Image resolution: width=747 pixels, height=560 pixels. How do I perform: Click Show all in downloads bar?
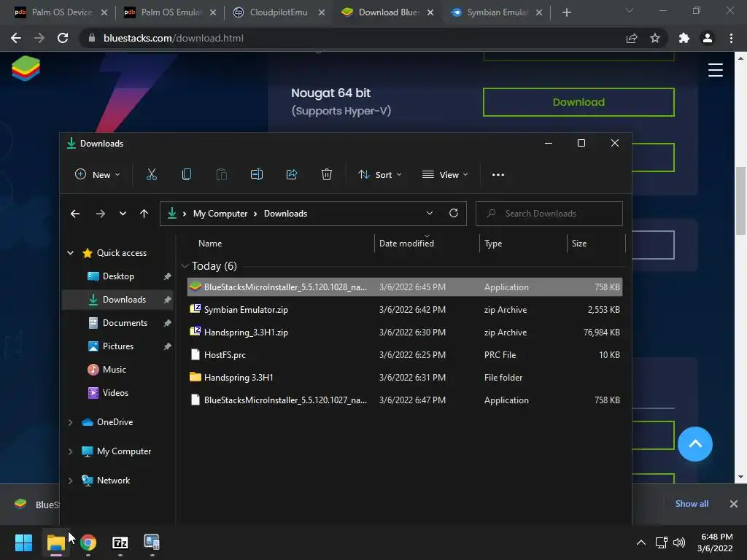point(692,504)
